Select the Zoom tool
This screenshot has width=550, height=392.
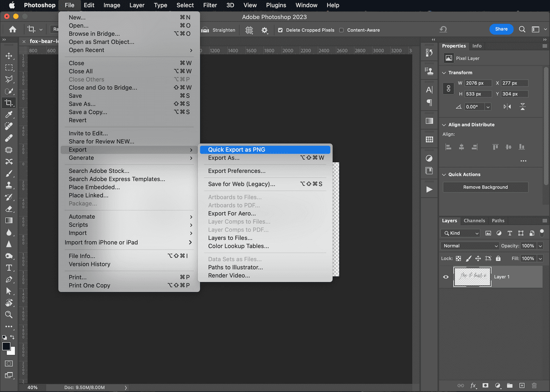tap(9, 315)
